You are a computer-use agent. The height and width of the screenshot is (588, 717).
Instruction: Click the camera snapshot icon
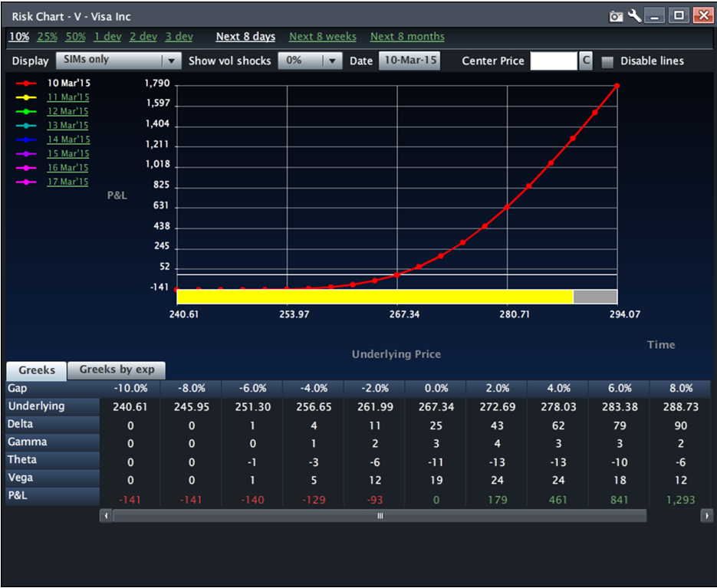[x=616, y=16]
